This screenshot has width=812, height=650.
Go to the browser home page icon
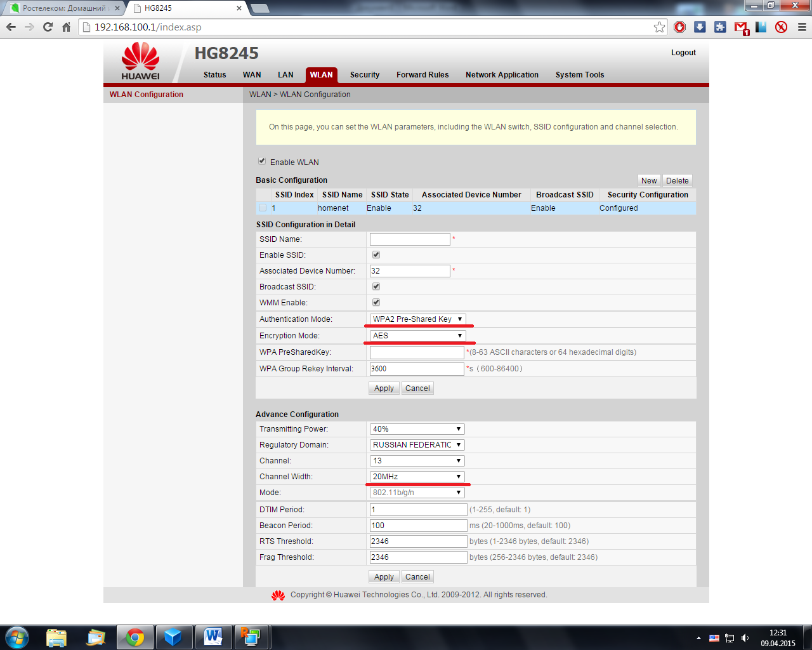point(66,27)
